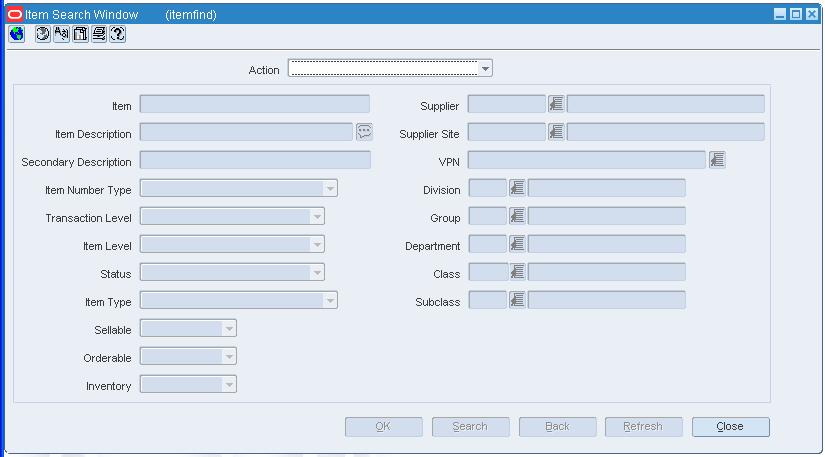
Task: Expand the Item Type dropdown
Action: pos(330,300)
